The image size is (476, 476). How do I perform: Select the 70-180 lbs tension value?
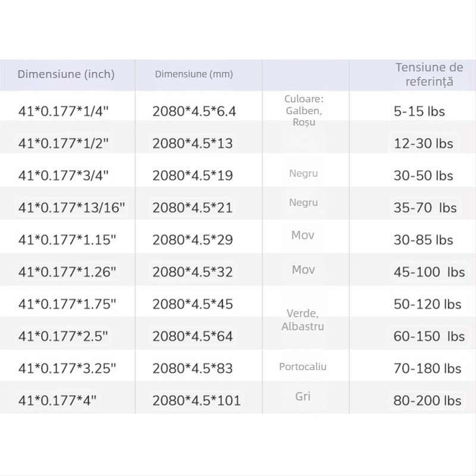(427, 368)
